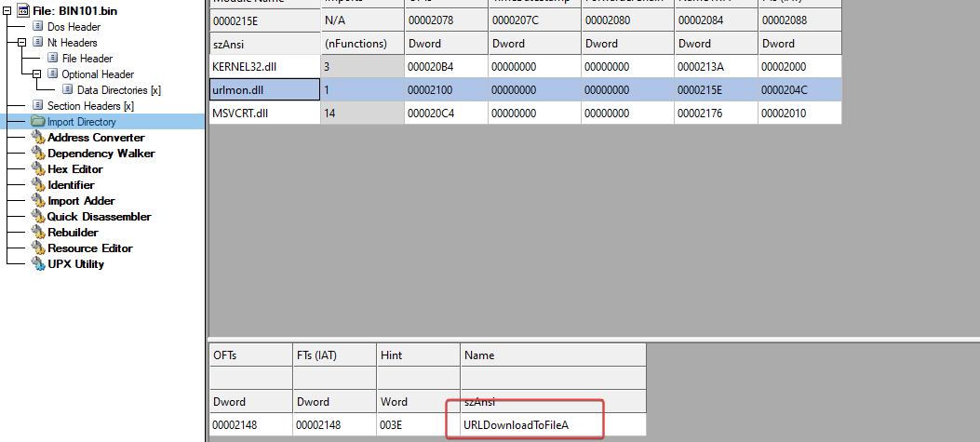Click the FTs (IAT) header in function table
The image size is (980, 442).
point(334,355)
